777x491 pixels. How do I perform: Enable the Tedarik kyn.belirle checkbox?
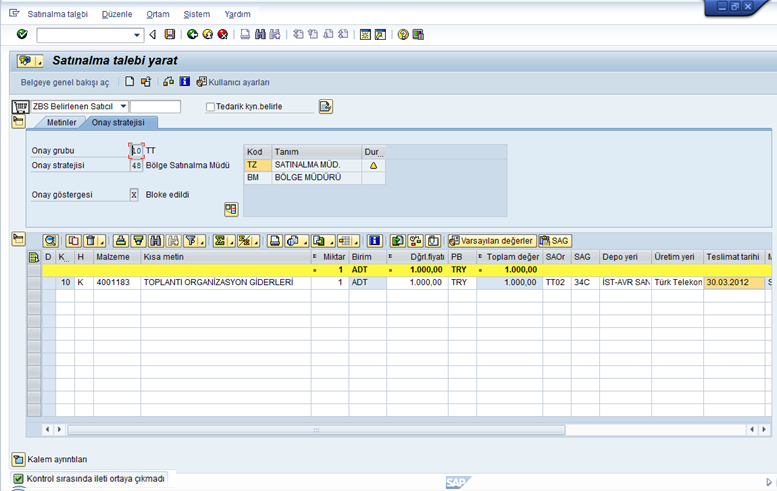click(210, 107)
